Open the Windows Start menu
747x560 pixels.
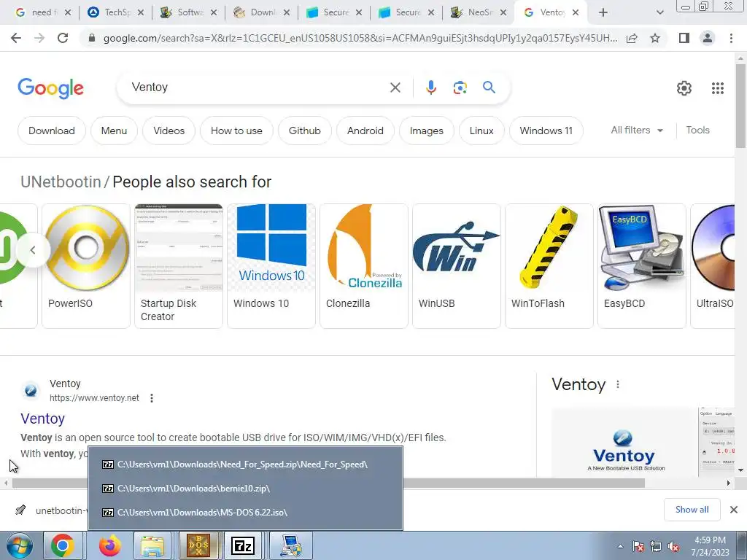(19, 545)
